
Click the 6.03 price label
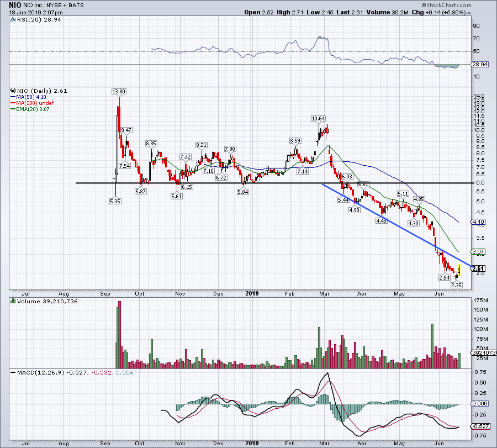347,177
